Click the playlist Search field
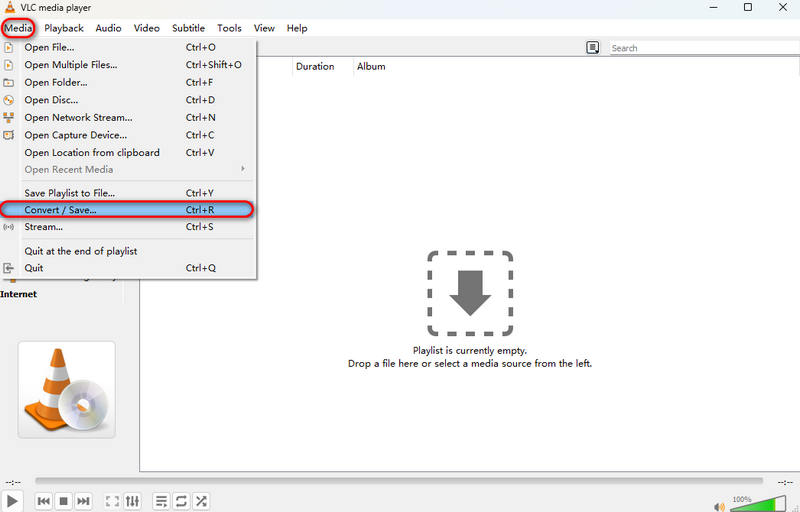The image size is (800, 512). pyautogui.click(x=700, y=48)
